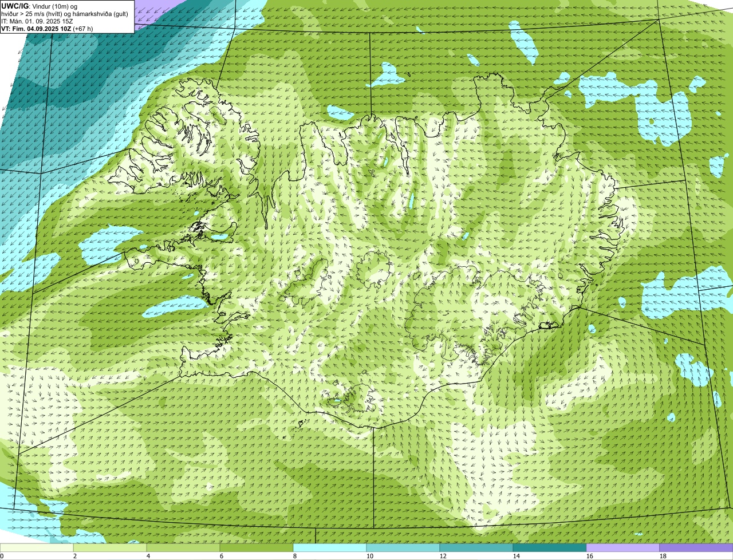Click the bright cyan 8–10 m/s legend swatch
The width and height of the screenshot is (733, 560).
(x=330, y=548)
